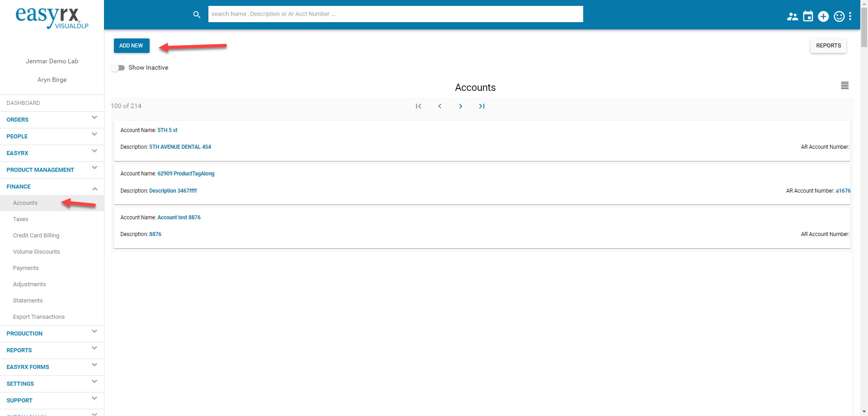The height and width of the screenshot is (416, 868).
Task: Expand the Reports sidebar chevron
Action: coord(94,348)
